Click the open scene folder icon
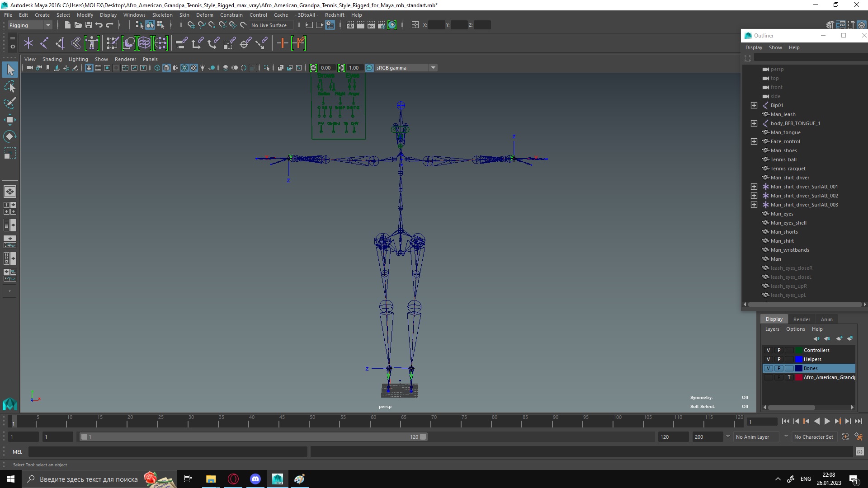 click(x=78, y=25)
